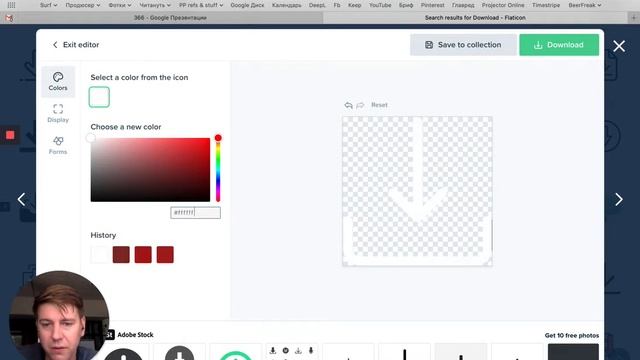The height and width of the screenshot is (360, 640).
Task: Click the white arrow icon preview canvas
Action: (417, 191)
